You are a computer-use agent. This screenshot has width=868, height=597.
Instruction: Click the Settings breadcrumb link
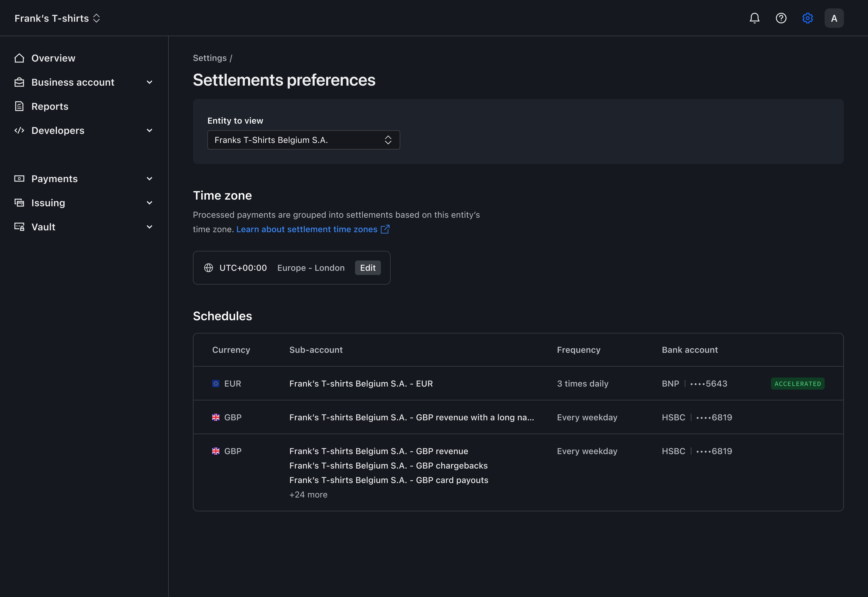[x=210, y=58]
